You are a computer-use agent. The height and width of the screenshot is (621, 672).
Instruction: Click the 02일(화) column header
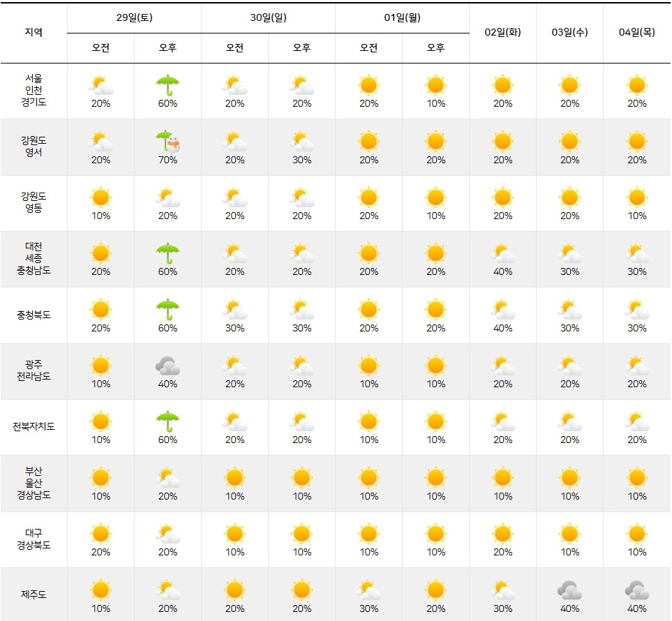point(502,33)
